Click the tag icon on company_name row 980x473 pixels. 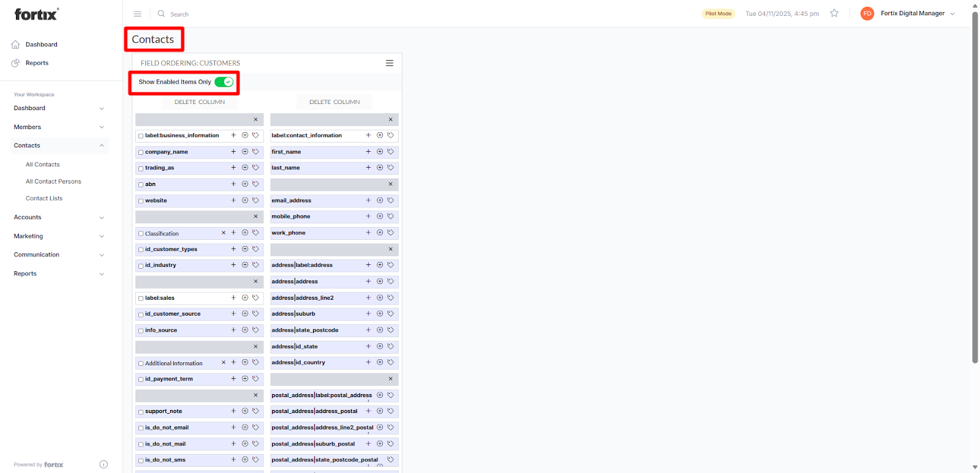[256, 152]
